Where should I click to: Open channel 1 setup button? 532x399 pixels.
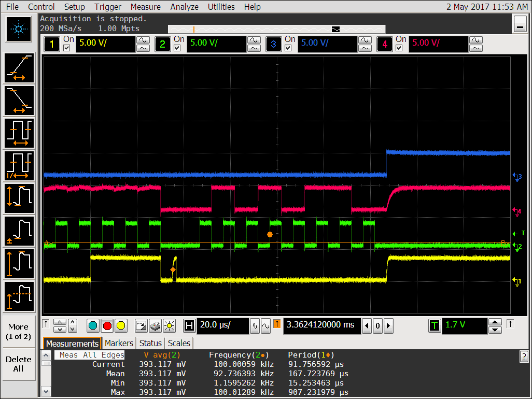coord(51,45)
